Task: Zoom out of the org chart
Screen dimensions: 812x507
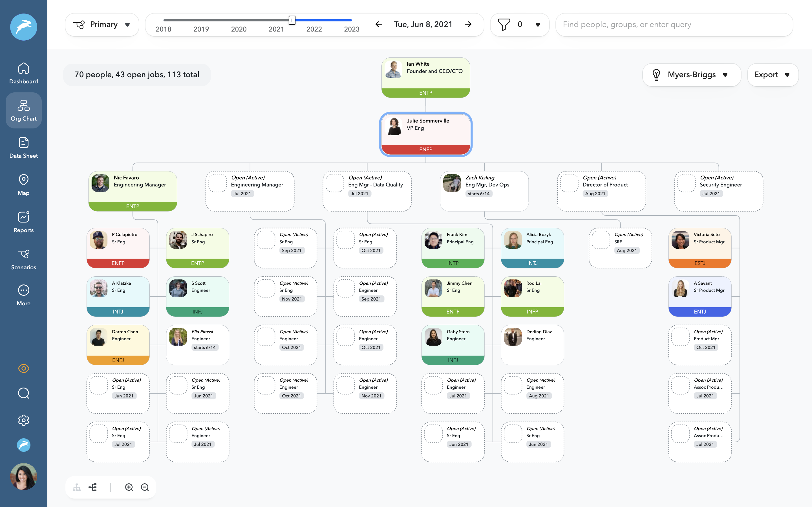Action: pos(145,487)
